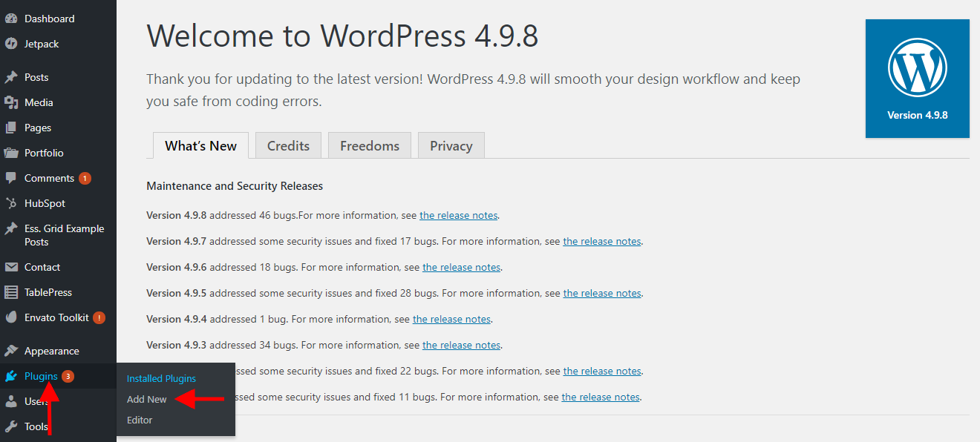Open release notes in the 22 bugs row
This screenshot has width=980, height=442.
tap(602, 371)
